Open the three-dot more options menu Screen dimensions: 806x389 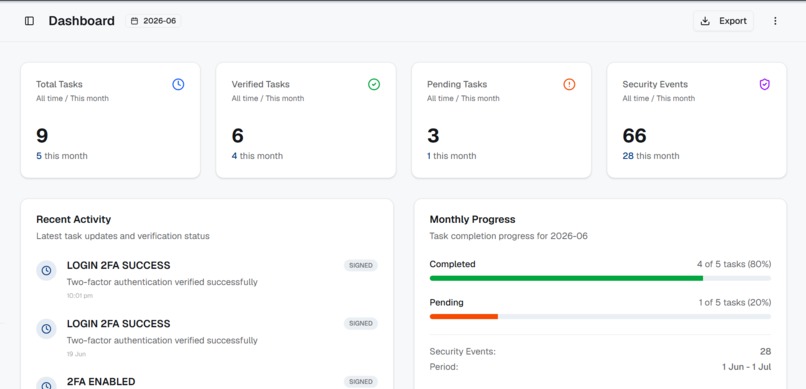775,21
